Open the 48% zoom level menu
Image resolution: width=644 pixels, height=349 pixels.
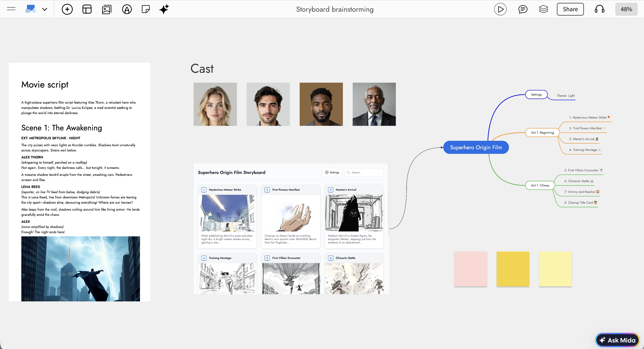point(626,9)
